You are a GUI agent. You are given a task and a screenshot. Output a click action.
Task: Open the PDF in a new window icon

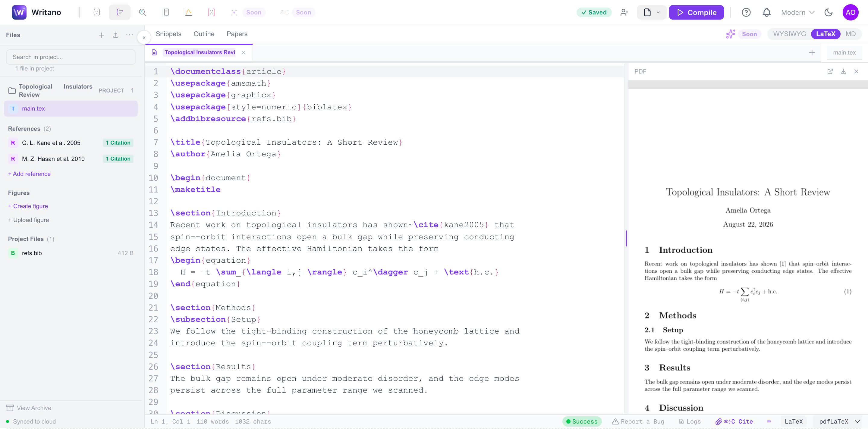(x=830, y=71)
